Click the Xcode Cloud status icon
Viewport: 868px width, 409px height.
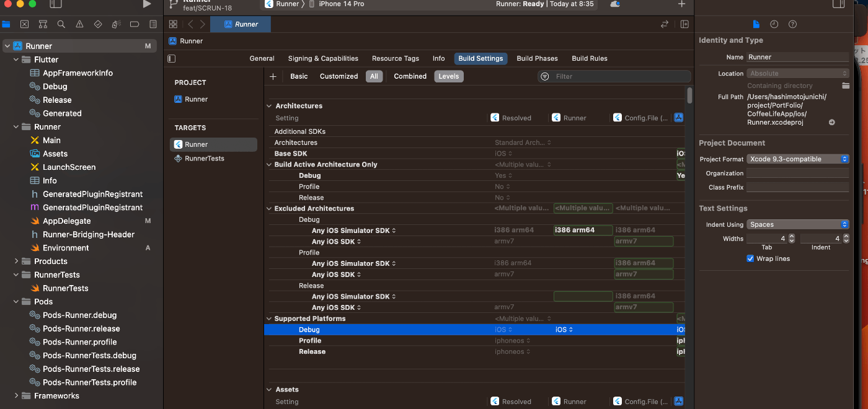click(615, 4)
